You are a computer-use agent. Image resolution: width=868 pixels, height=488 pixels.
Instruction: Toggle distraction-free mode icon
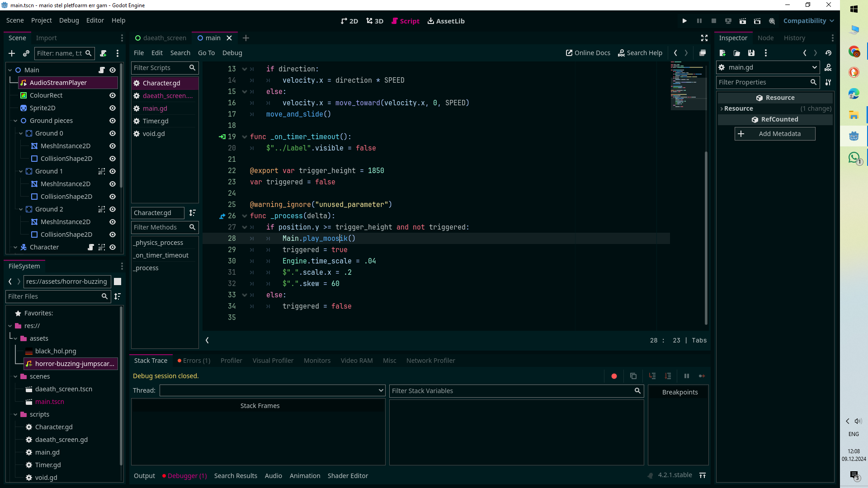[704, 38]
